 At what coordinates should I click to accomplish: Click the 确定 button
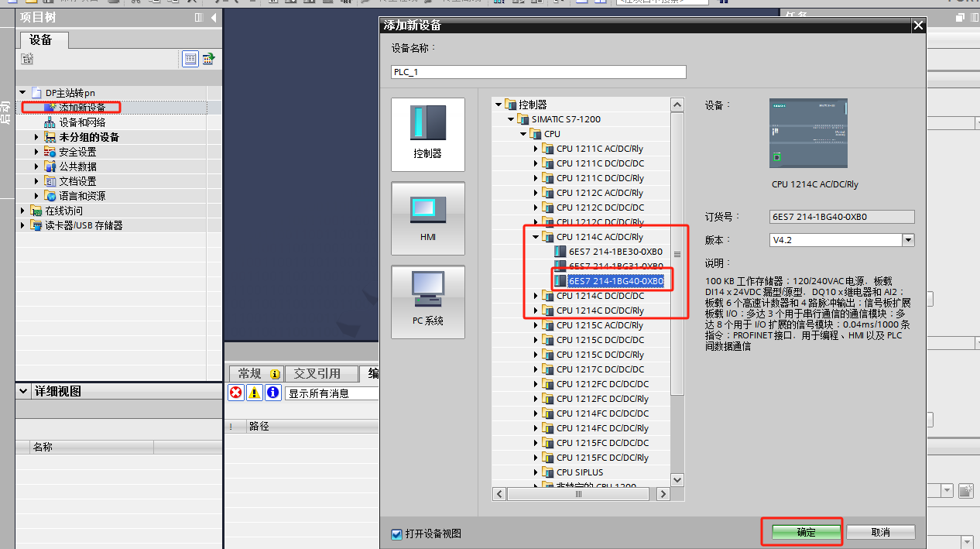(x=806, y=533)
